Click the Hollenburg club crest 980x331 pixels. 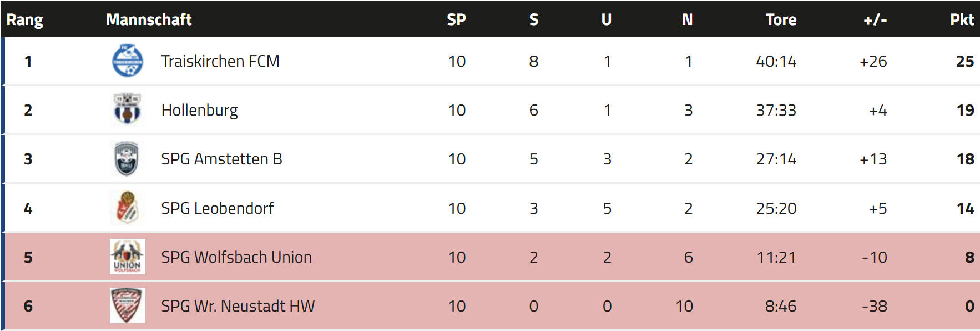point(128,109)
